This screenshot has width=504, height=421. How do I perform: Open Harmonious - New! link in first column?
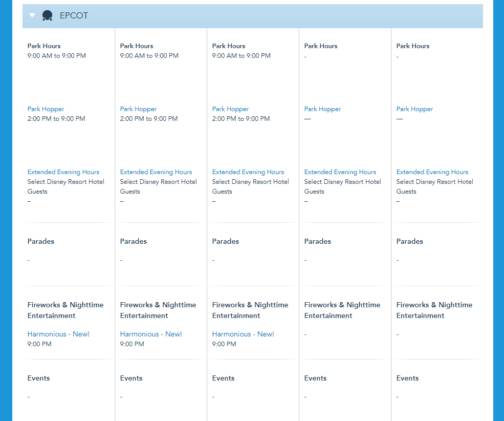(x=58, y=334)
